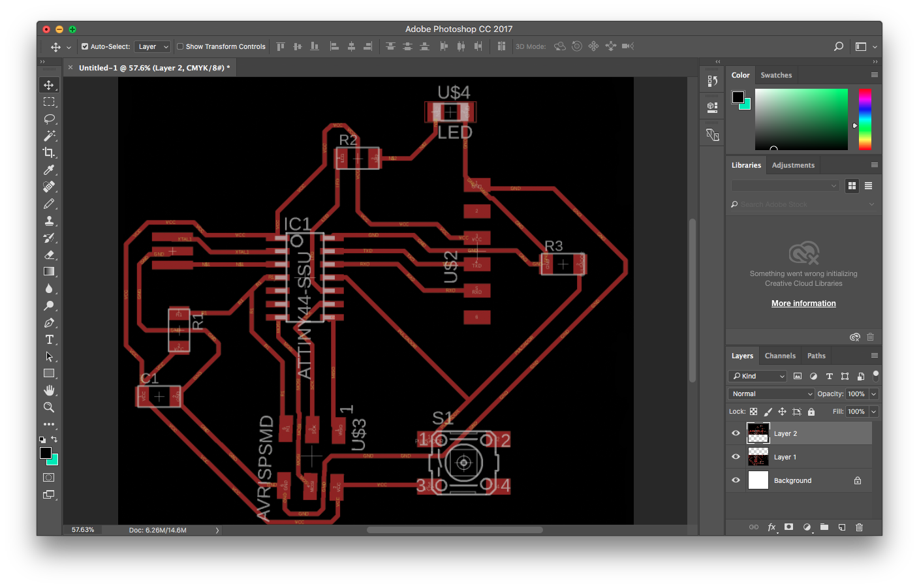919x588 pixels.
Task: Uncheck the Auto-Select checkbox
Action: click(85, 47)
